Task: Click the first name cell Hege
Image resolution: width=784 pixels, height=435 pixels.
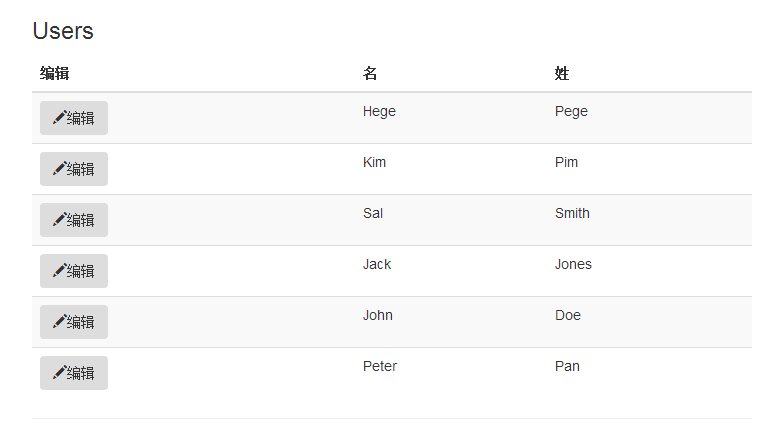Action: click(x=379, y=111)
